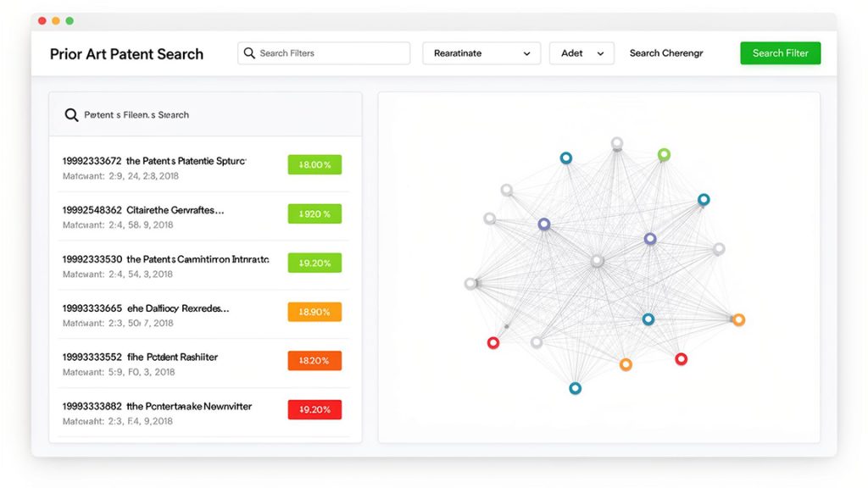
Task: Click the green 18.00% match score badge
Action: [x=314, y=164]
